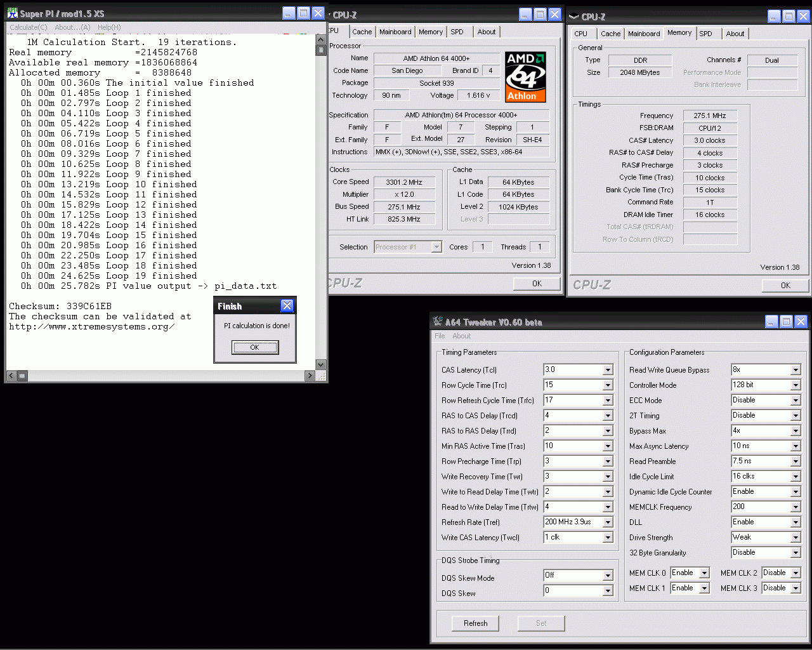The width and height of the screenshot is (812, 650).
Task: Switch to CPU tab in Memory window
Action: coord(581,34)
